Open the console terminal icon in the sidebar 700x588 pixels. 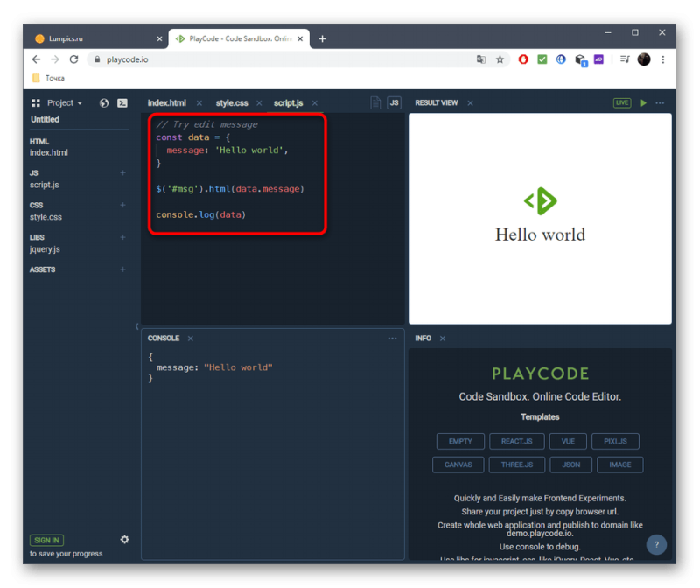122,103
